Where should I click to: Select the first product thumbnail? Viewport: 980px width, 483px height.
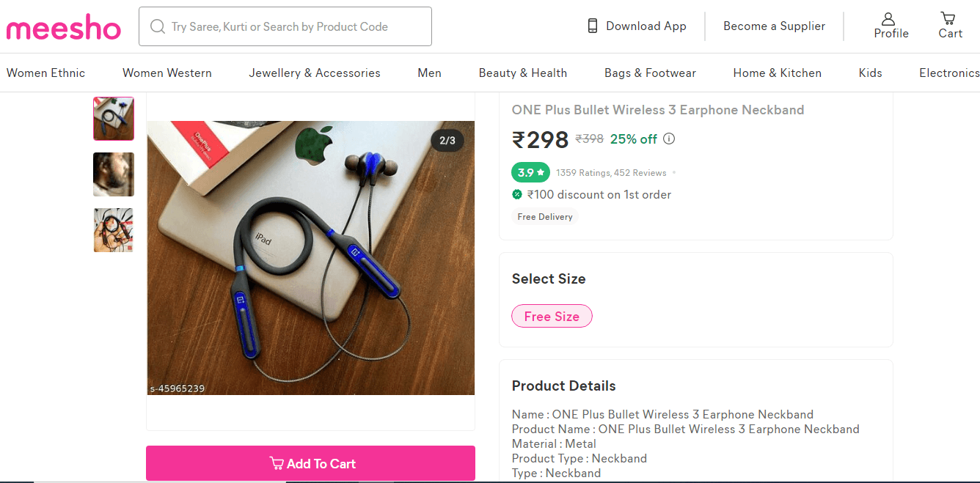(114, 119)
